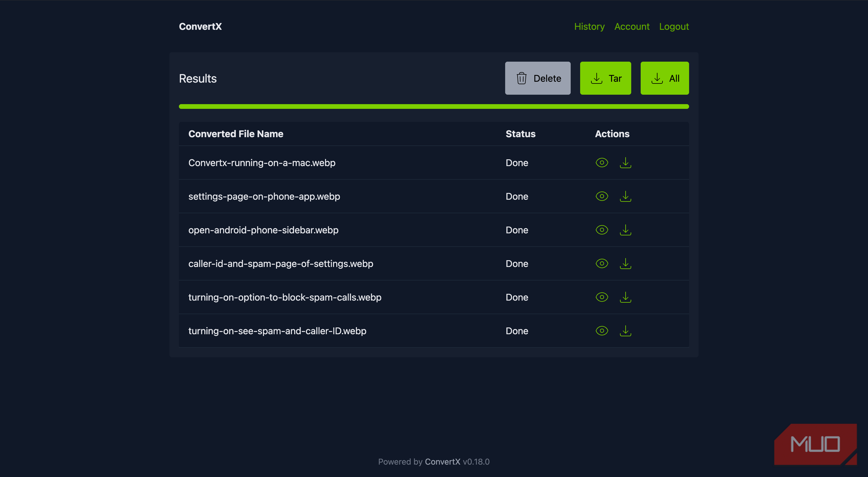Select file name turning-on-option-to-block-spam-calls.webp
868x477 pixels.
click(x=285, y=297)
